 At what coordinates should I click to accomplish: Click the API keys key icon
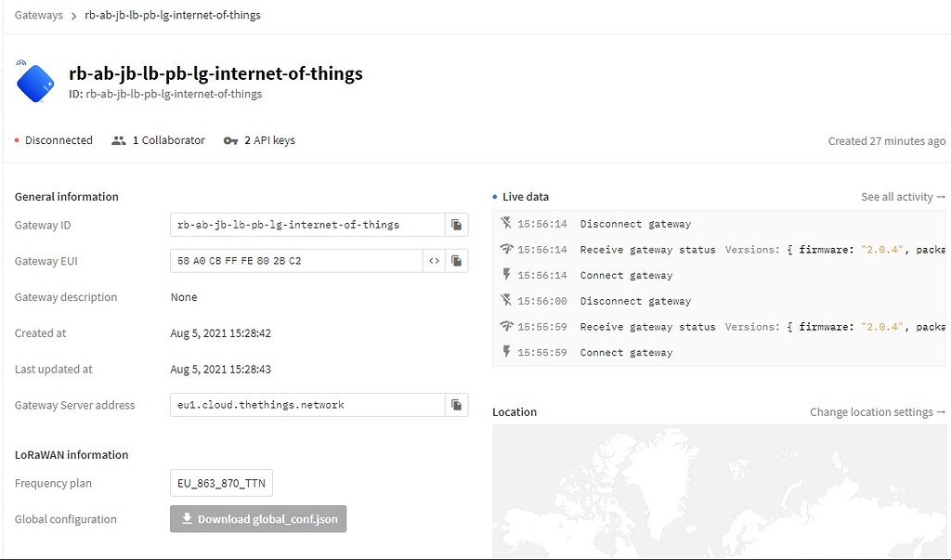click(x=230, y=141)
